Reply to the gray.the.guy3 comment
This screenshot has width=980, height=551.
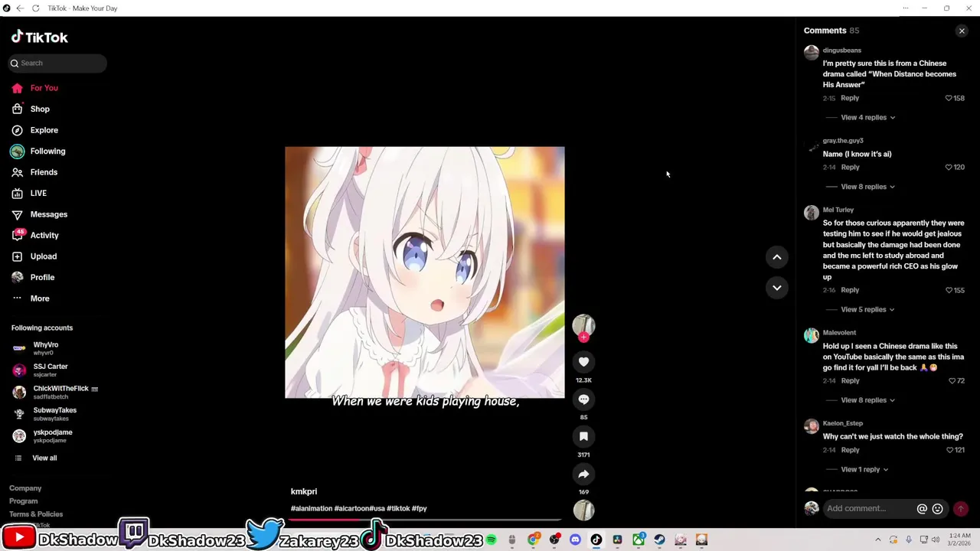tap(850, 167)
